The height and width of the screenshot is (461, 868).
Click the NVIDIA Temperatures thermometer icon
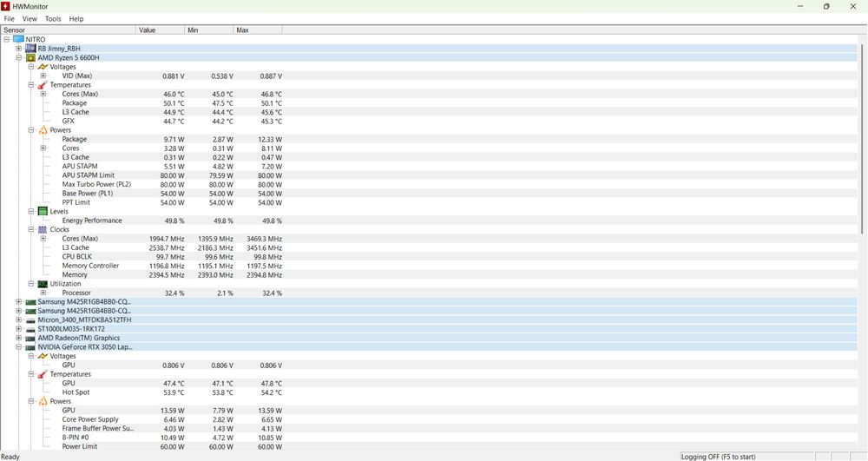click(x=43, y=375)
